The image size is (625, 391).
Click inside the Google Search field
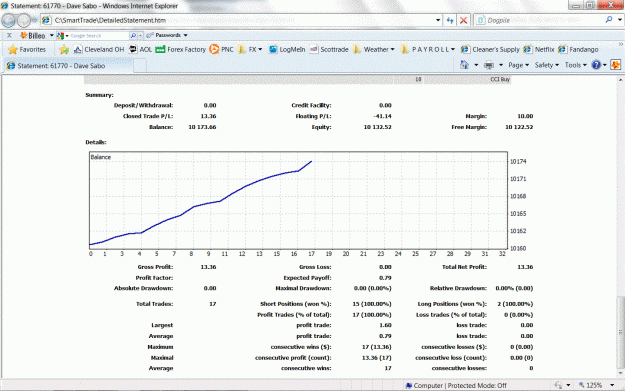click(x=99, y=36)
